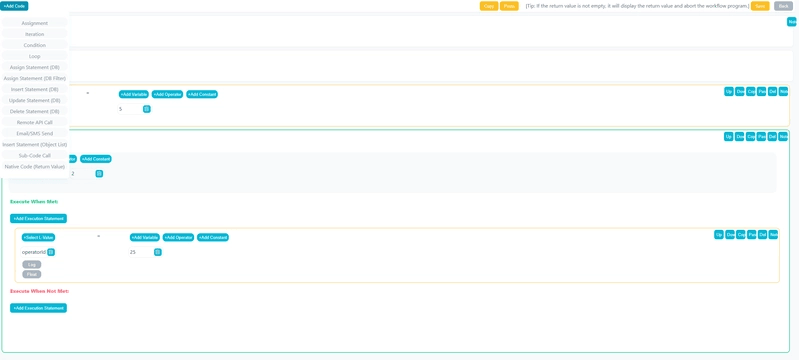
Task: Add Note to the operatorid statement
Action: click(774, 235)
